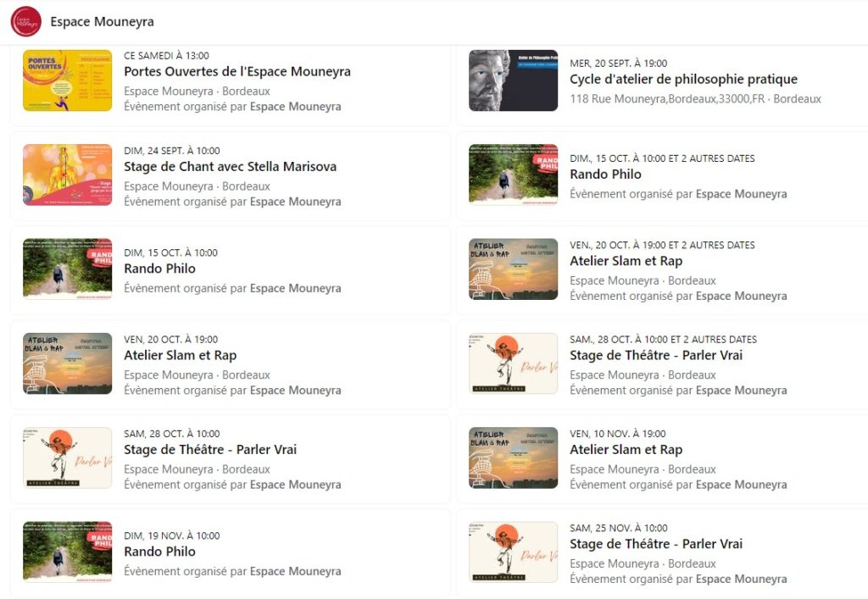Screen dimensions: 868x599
Task: Click the "MER, 20 SEPT. À 19:00" date text
Action: pos(618,64)
